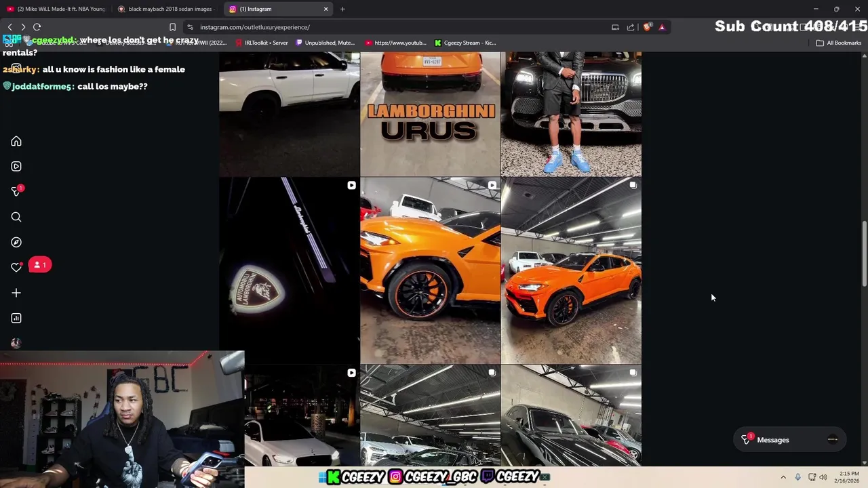Image resolution: width=868 pixels, height=488 pixels.
Task: Click the Create plus icon in sidebar
Action: 16,293
